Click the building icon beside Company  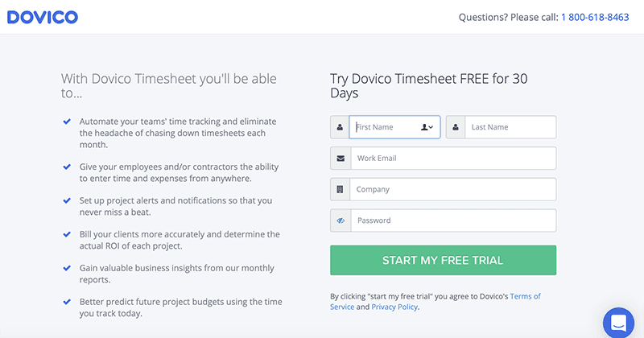pyautogui.click(x=340, y=190)
